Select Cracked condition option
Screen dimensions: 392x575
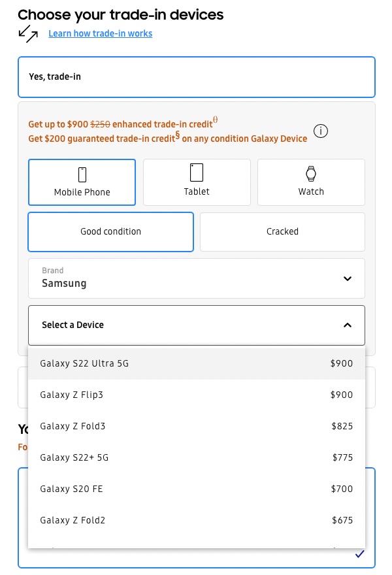[x=282, y=231]
